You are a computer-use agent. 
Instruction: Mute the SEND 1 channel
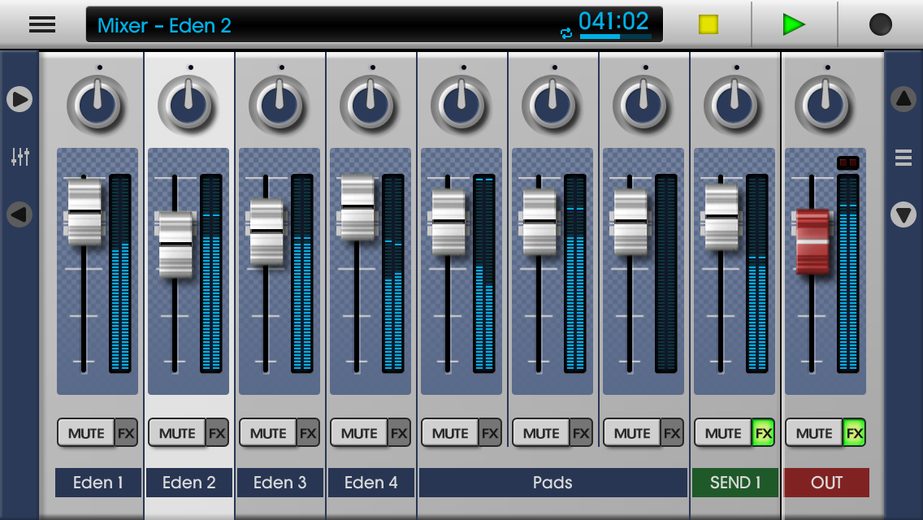point(723,433)
